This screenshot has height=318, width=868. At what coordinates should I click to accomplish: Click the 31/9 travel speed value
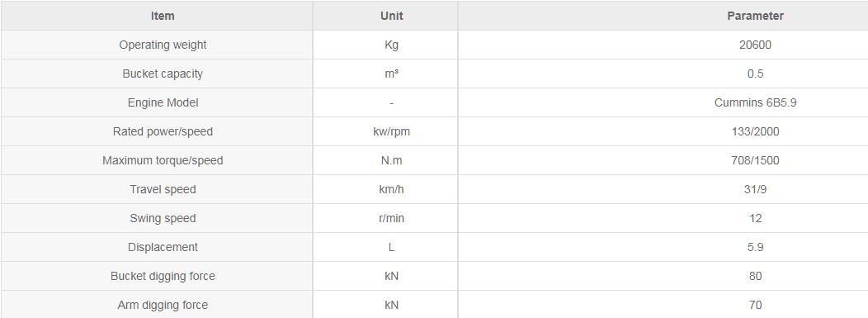pos(755,189)
